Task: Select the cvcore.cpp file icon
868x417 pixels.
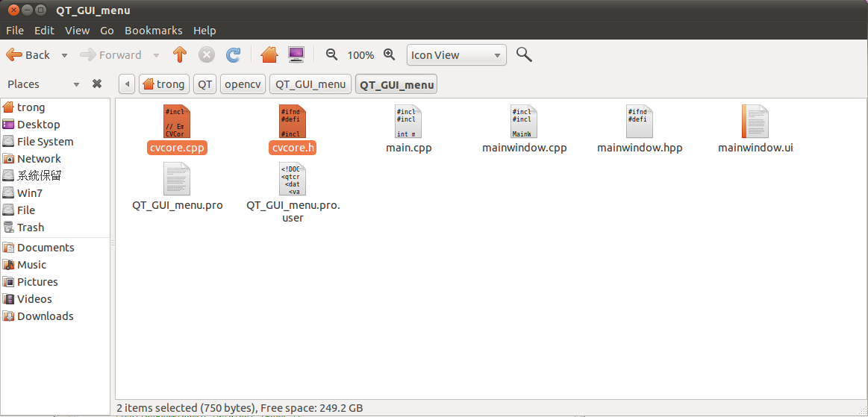Action: [177, 122]
